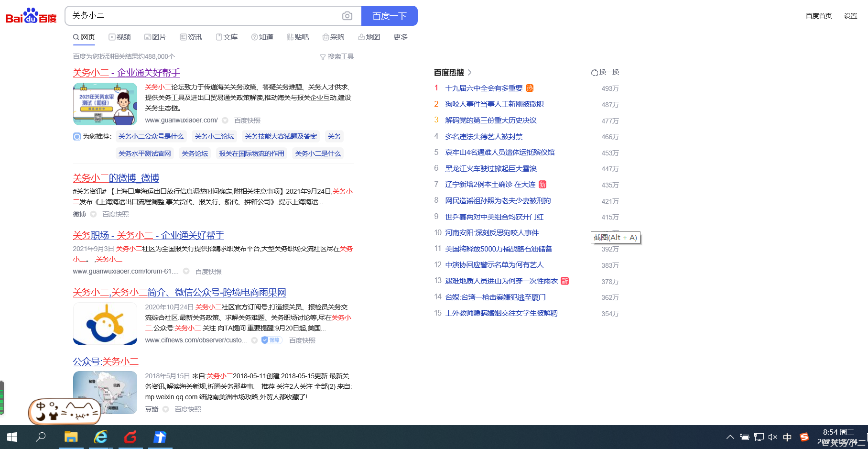Open hot search 辽宁新增2例本土确诊 在大连
The width and height of the screenshot is (868, 449).
click(490, 185)
